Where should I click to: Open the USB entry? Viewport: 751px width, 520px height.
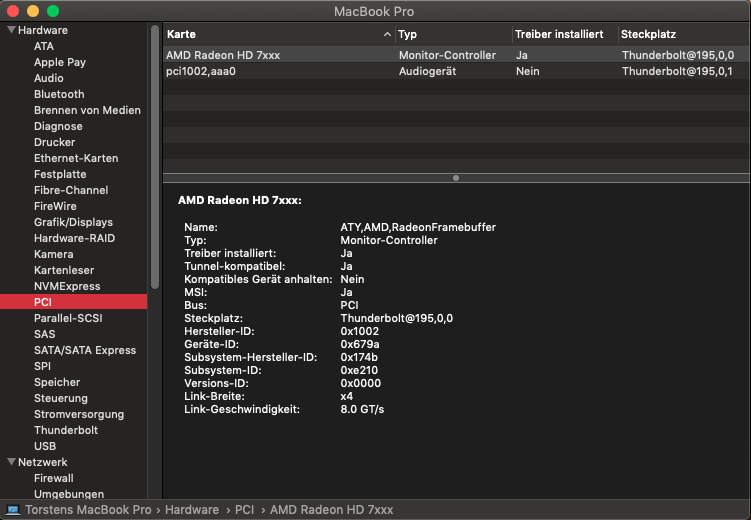click(45, 446)
